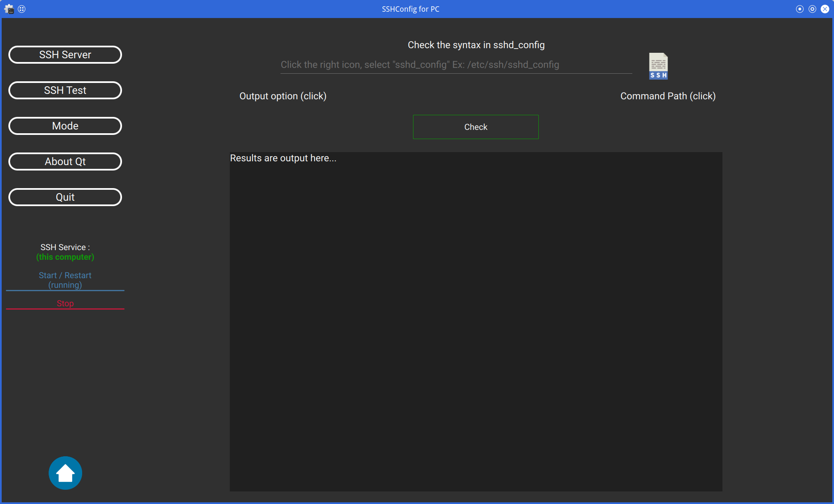Minimize the SSHConfig window
The height and width of the screenshot is (504, 834).
tap(800, 9)
